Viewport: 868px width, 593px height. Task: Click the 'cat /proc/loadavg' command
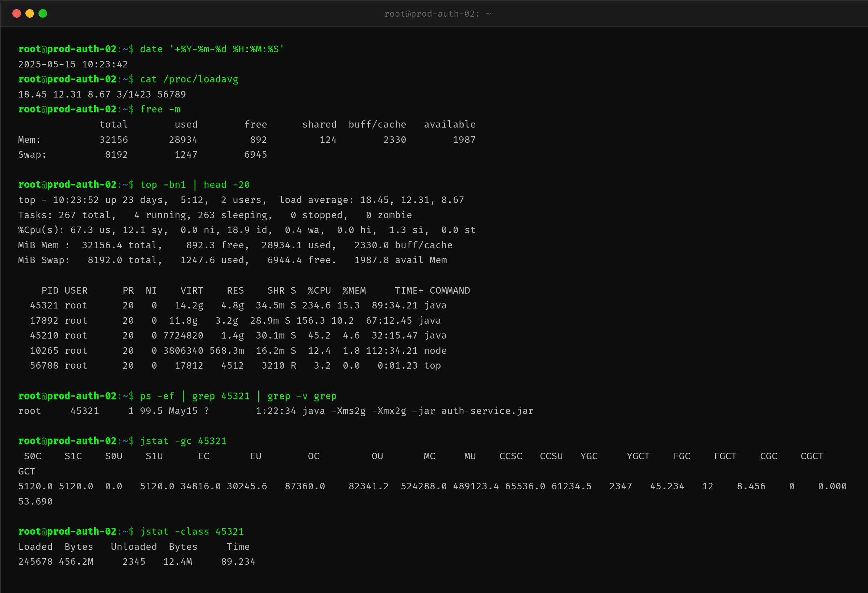(189, 79)
